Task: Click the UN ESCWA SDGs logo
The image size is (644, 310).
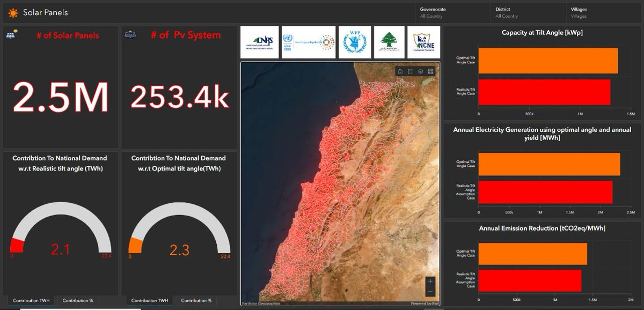Action: (309, 42)
